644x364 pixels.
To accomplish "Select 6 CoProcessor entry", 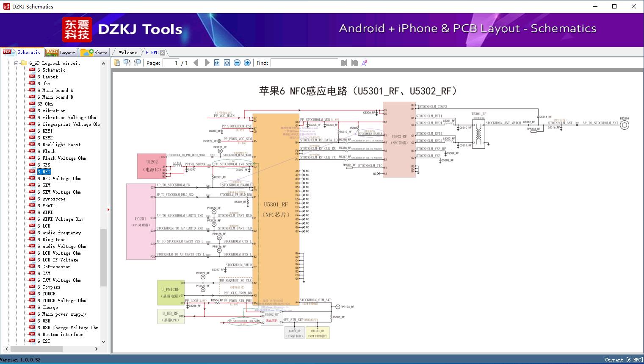I will point(54,267).
